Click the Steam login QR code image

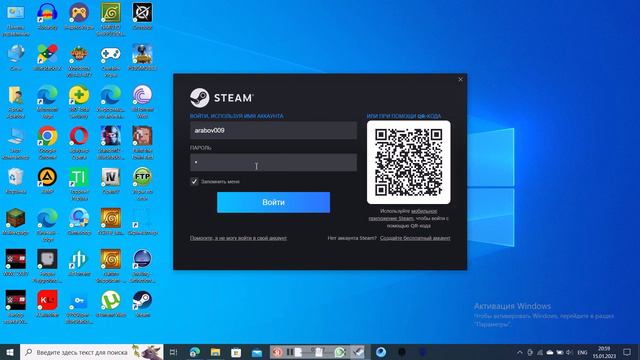pyautogui.click(x=409, y=162)
